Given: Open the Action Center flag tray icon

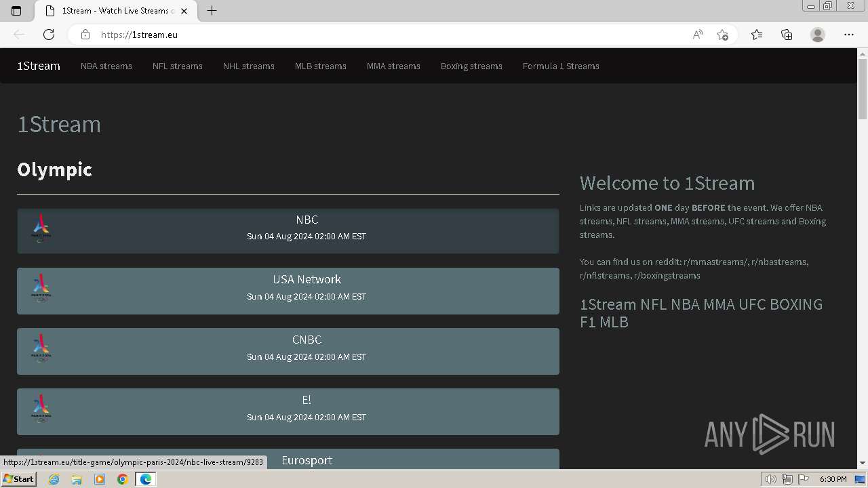Looking at the screenshot, I should (804, 479).
